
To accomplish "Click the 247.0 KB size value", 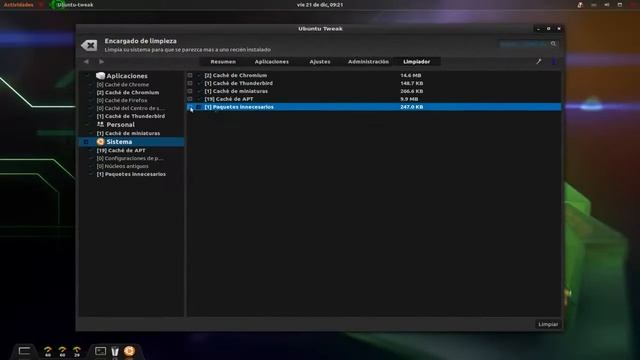I will pyautogui.click(x=411, y=107).
